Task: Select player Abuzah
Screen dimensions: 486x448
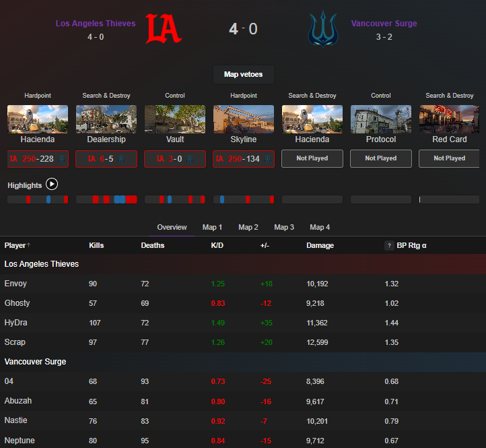Action: click(x=18, y=401)
